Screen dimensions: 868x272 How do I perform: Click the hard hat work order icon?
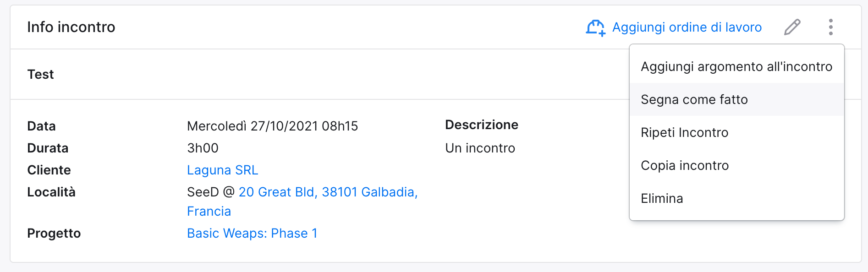pos(596,27)
